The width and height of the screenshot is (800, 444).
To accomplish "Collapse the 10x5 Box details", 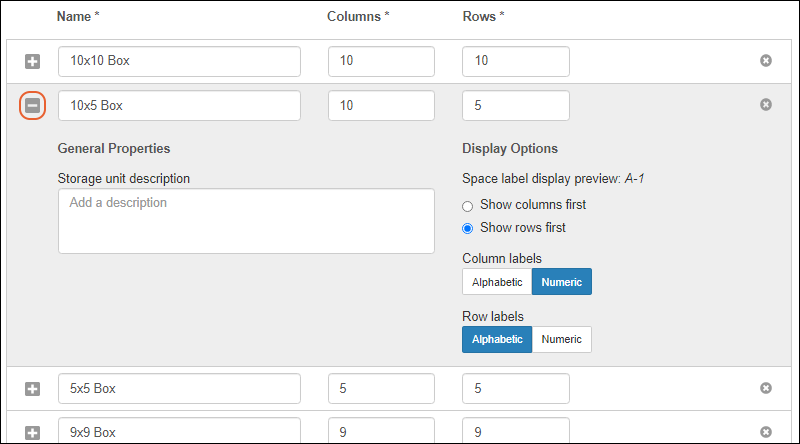I will [32, 105].
